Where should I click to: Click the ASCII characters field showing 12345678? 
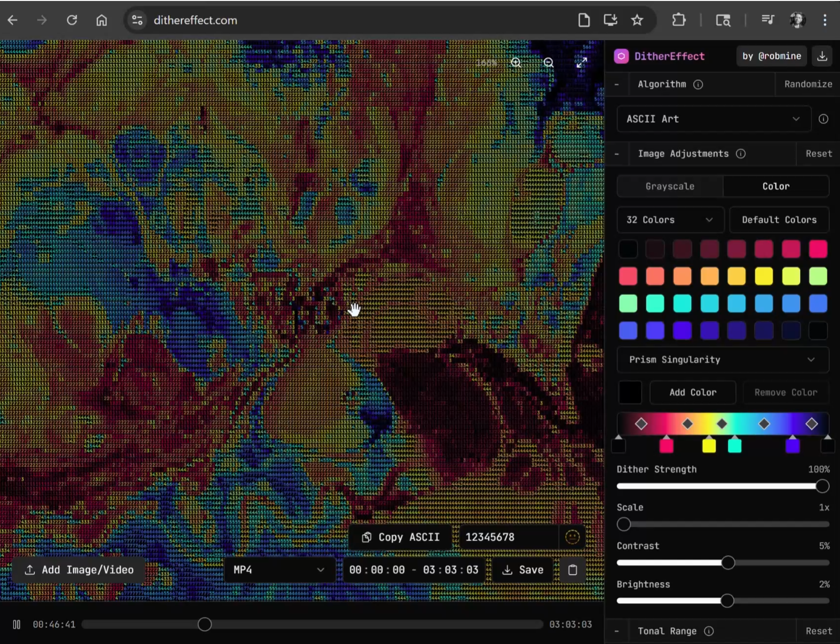(508, 537)
